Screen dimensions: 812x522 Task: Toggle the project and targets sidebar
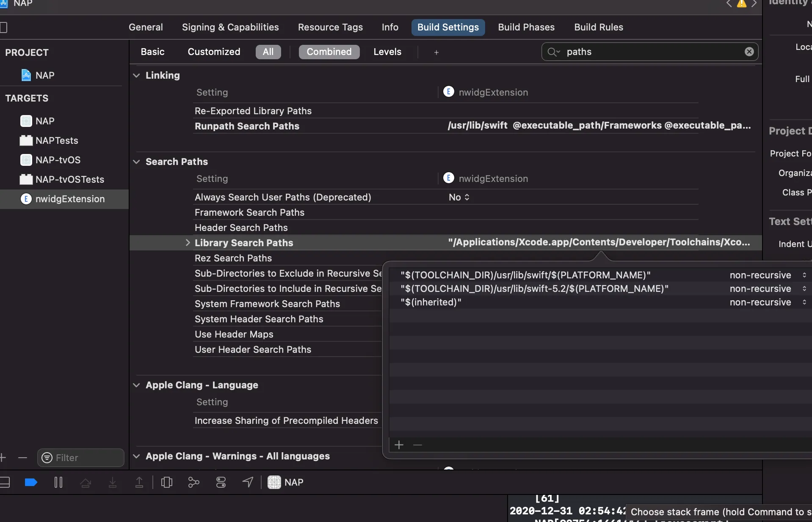[4, 27]
